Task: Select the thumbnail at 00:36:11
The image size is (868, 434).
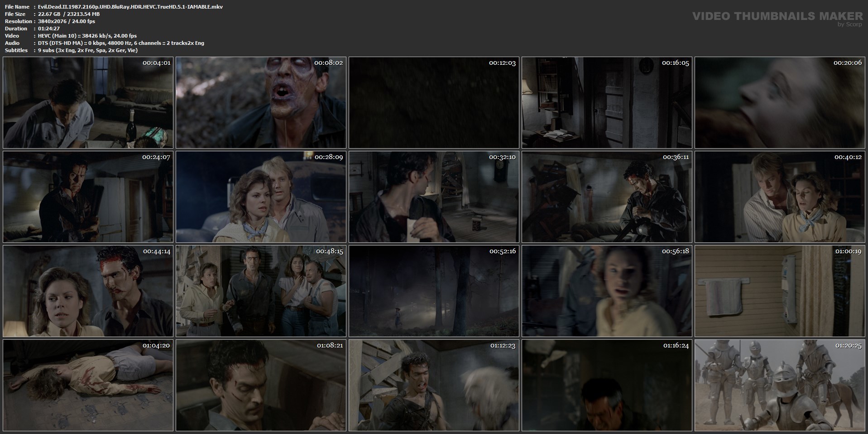Action: pyautogui.click(x=607, y=197)
